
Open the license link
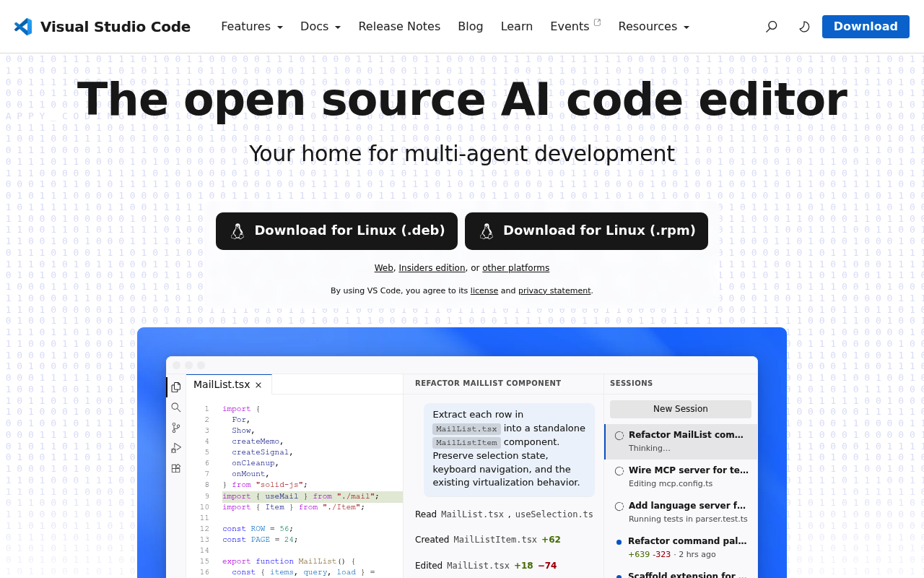click(x=484, y=290)
